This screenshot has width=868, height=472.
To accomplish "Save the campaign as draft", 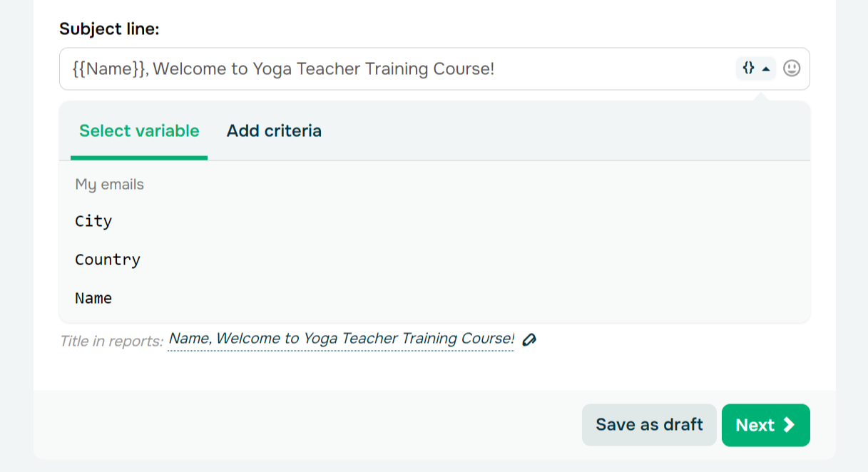I will click(649, 425).
